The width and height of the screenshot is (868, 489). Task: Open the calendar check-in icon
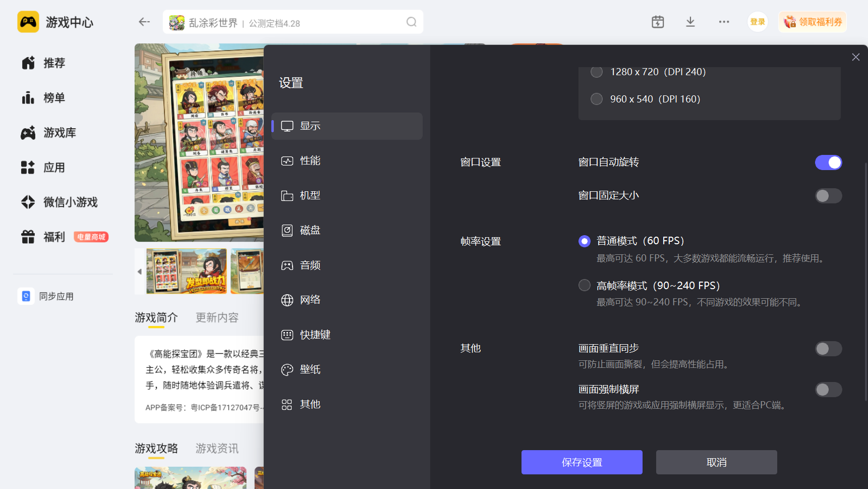(658, 22)
